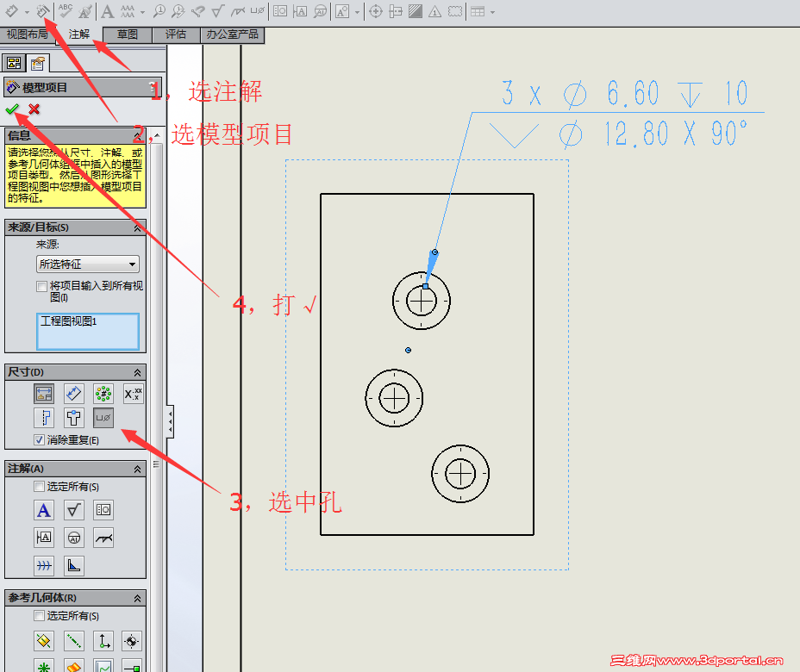Open the Source (来源) dropdown

pos(88,264)
